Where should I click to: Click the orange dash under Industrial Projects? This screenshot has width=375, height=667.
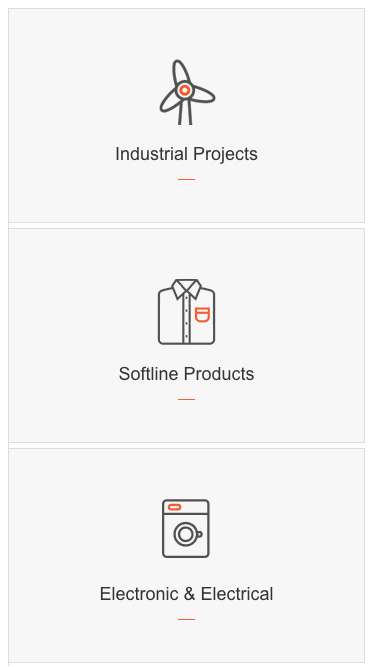(186, 180)
